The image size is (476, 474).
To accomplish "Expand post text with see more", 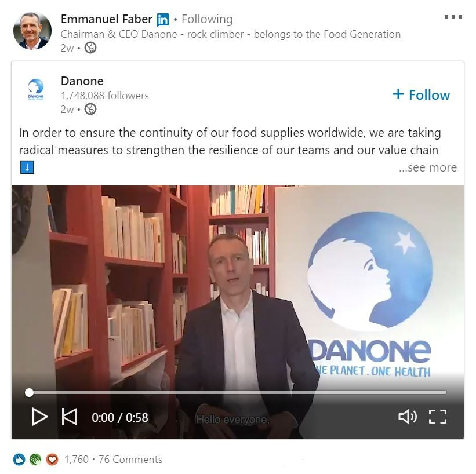I will (428, 167).
